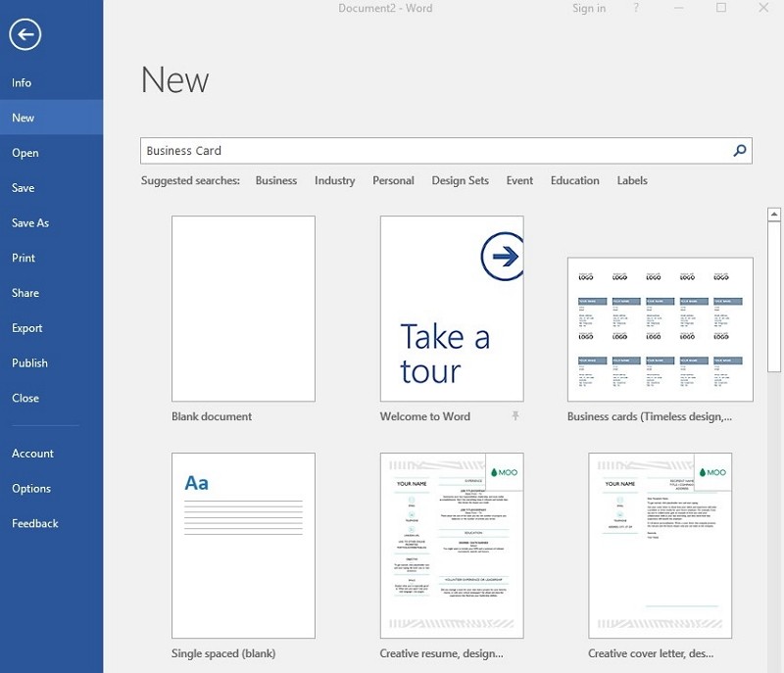Viewport: 784px width, 673px height.
Task: Search suggested Labels templates
Action: 632,180
